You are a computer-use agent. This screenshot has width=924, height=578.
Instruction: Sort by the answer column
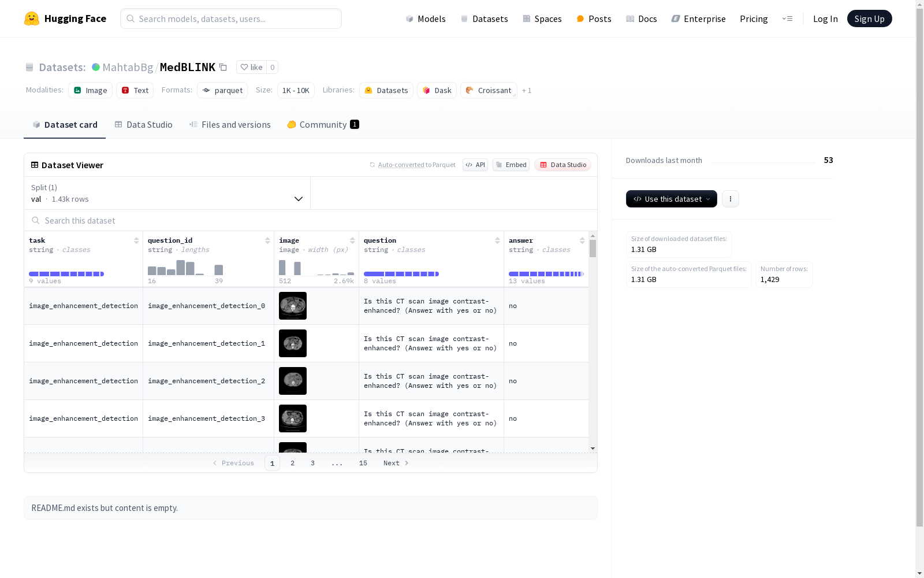[x=582, y=240]
